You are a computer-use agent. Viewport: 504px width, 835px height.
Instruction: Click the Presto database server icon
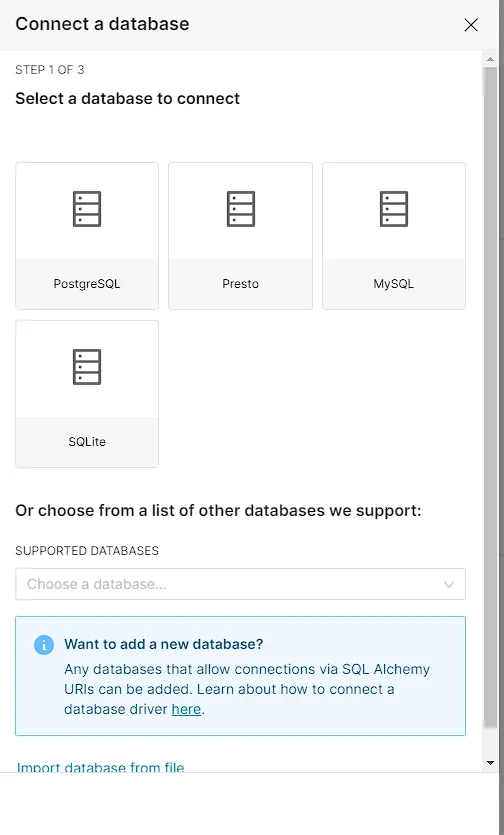pyautogui.click(x=240, y=209)
